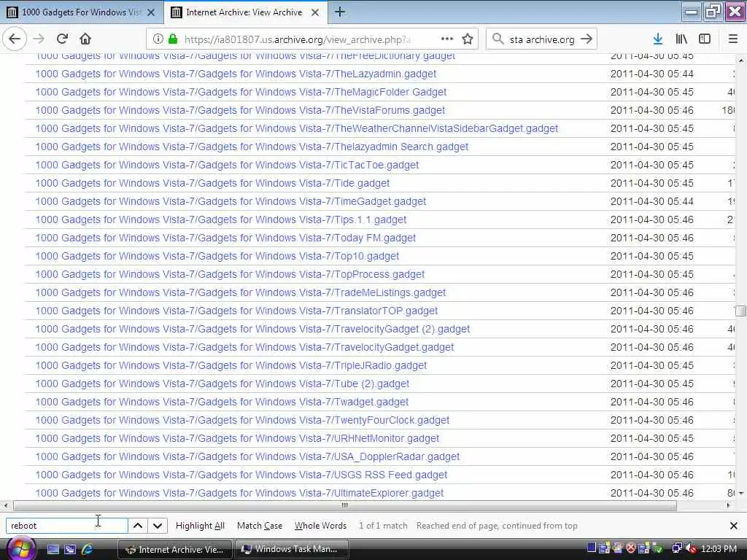
Task: Click Switch between windows quick launch icon
Action: 70,550
